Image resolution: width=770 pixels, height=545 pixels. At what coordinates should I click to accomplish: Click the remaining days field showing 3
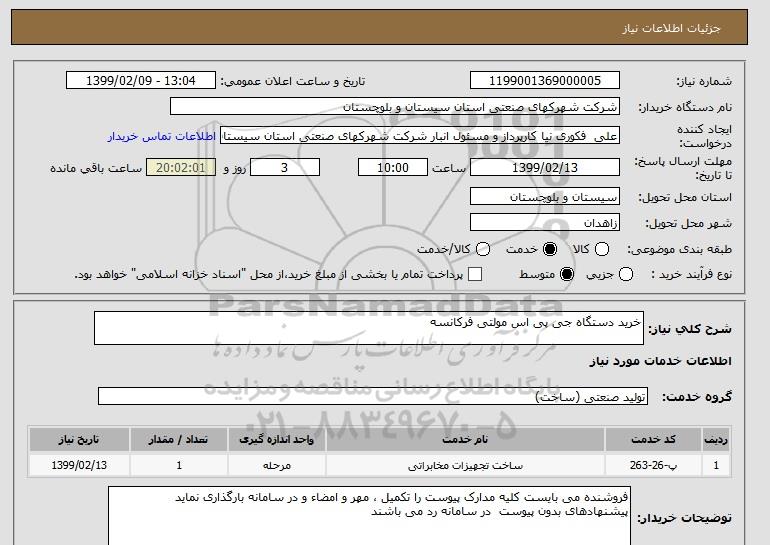click(285, 167)
